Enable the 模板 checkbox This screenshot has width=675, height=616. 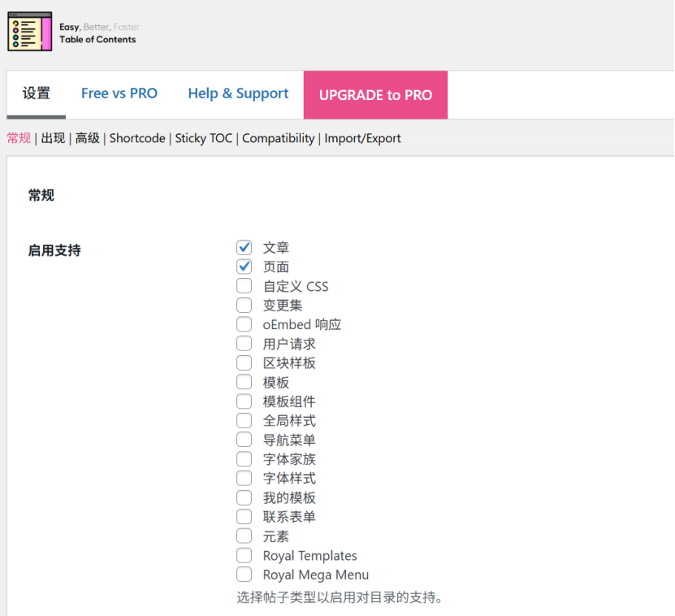tap(244, 382)
